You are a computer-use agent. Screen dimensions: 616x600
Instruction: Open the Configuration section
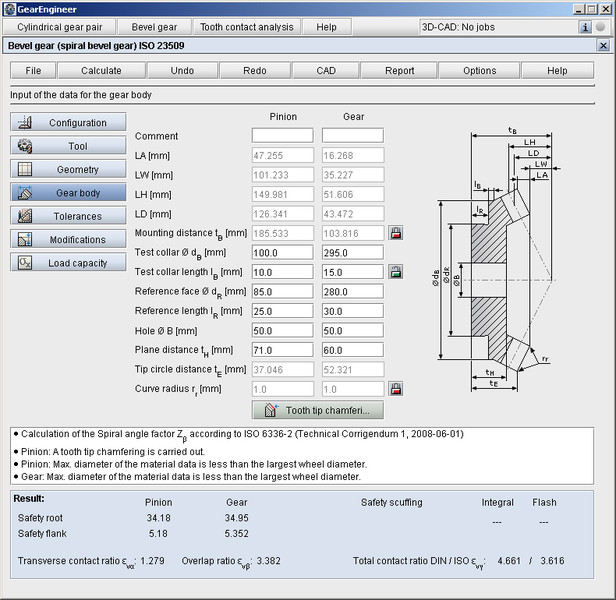[x=69, y=123]
